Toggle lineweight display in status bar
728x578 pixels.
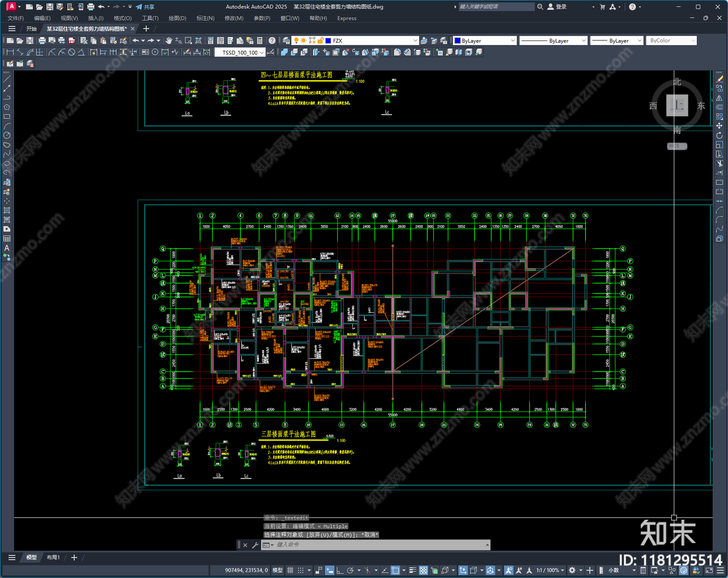(413, 570)
